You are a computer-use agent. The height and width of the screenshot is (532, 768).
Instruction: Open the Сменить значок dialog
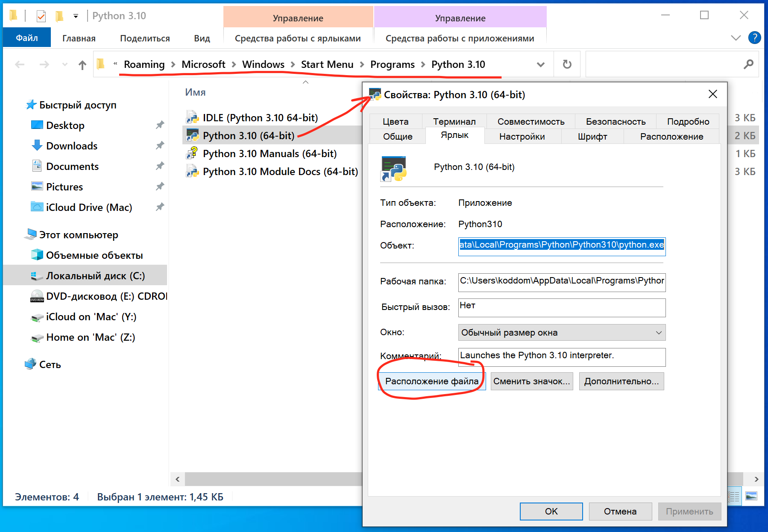[x=531, y=381]
